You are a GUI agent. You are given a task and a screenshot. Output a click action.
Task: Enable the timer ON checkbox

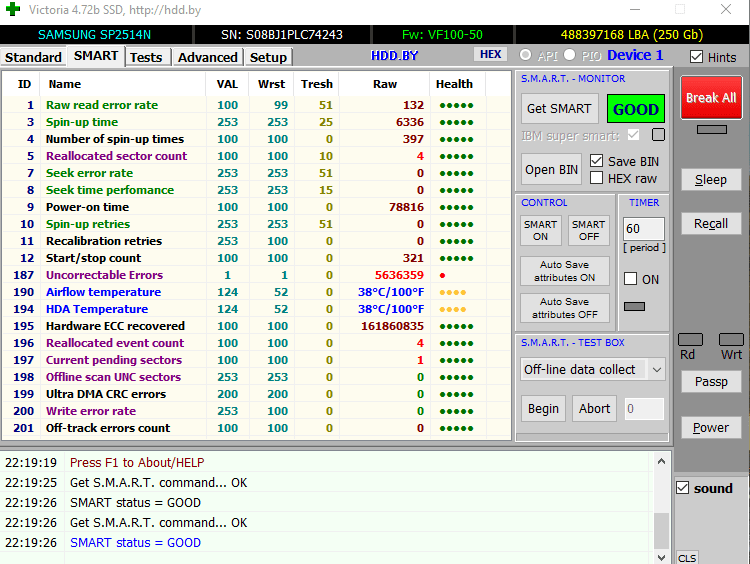click(x=630, y=279)
